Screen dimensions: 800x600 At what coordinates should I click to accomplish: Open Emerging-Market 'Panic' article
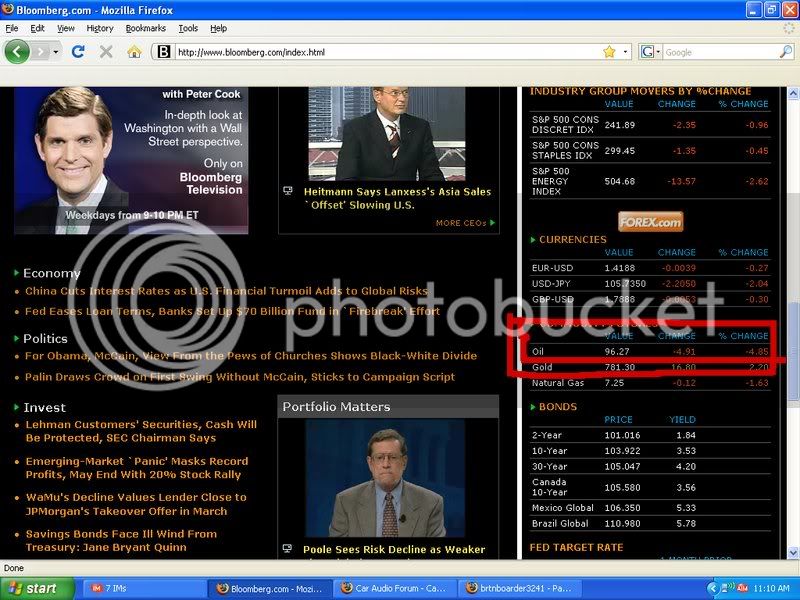pyautogui.click(x=137, y=468)
